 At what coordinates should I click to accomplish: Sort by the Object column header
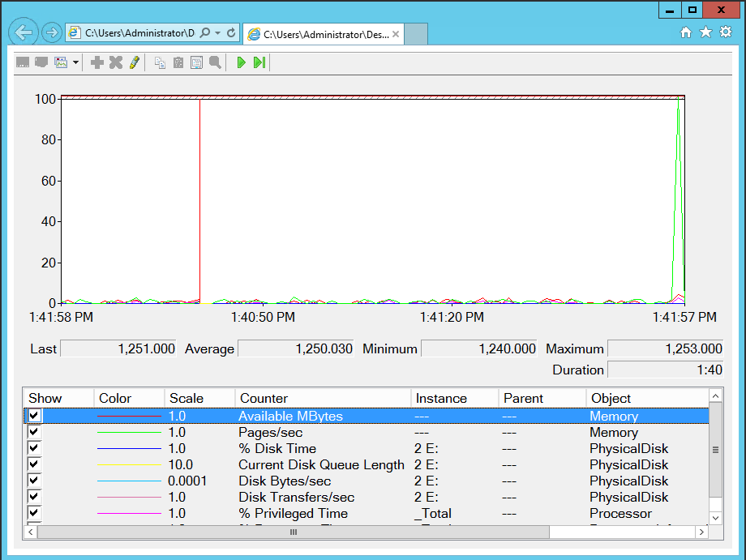(x=647, y=398)
